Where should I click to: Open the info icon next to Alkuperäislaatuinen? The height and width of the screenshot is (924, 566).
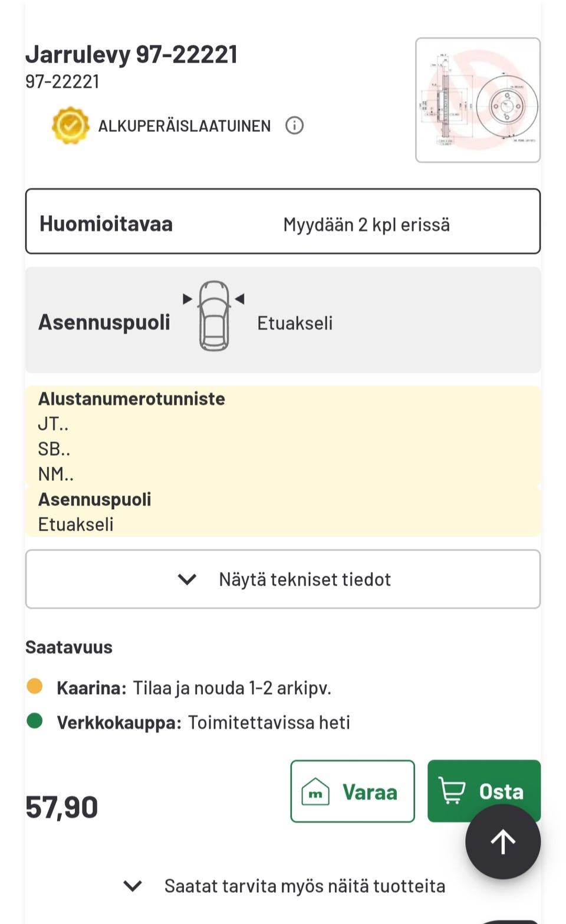pyautogui.click(x=295, y=126)
